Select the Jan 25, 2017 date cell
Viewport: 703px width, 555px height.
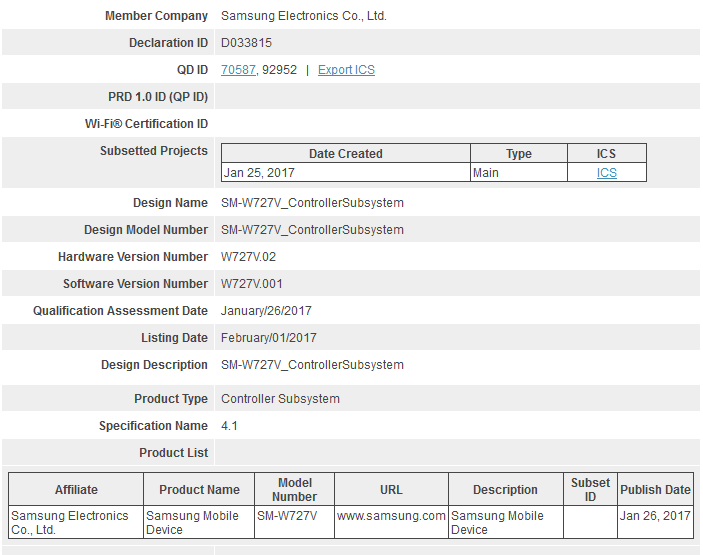(x=346, y=173)
